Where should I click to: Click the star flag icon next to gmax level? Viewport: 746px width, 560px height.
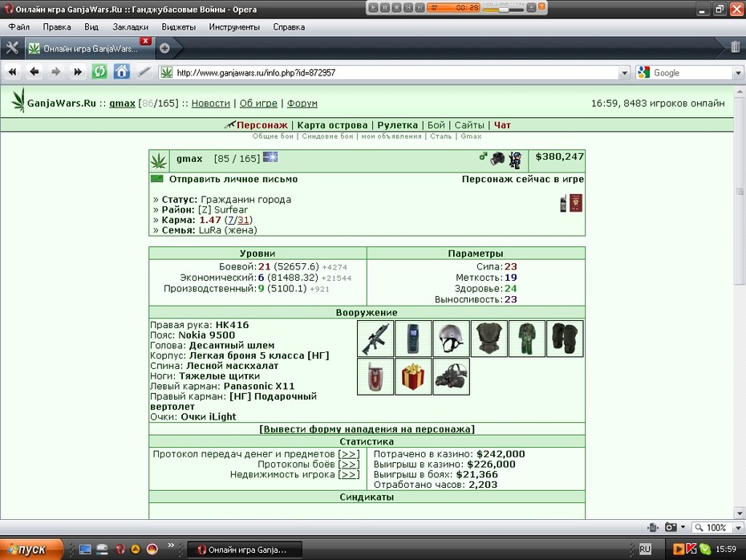pos(270,156)
